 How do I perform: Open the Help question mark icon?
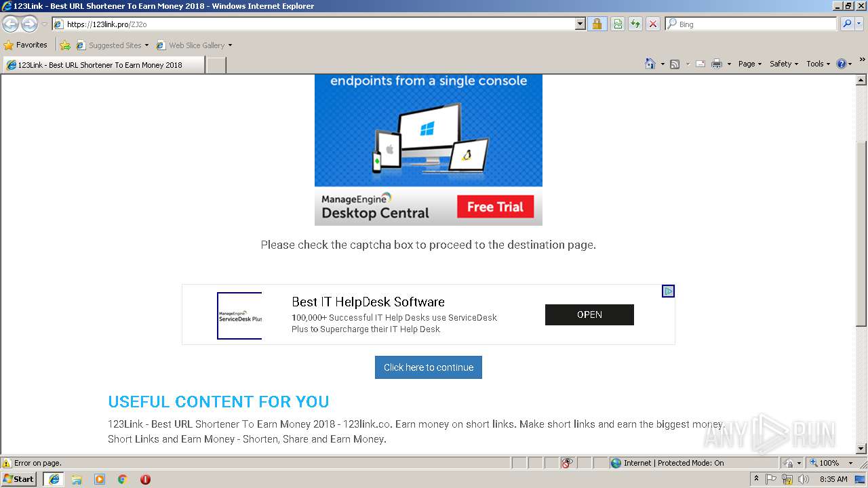(842, 64)
